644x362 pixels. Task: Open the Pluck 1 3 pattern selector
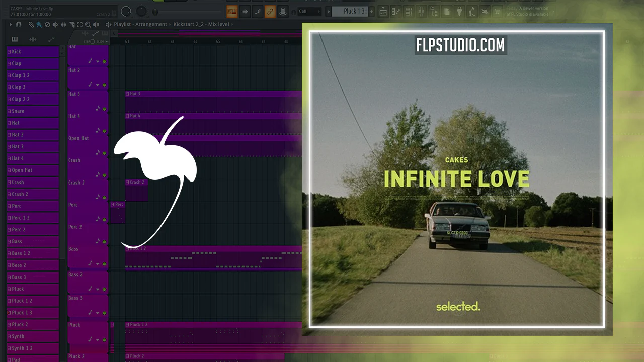pyautogui.click(x=350, y=11)
